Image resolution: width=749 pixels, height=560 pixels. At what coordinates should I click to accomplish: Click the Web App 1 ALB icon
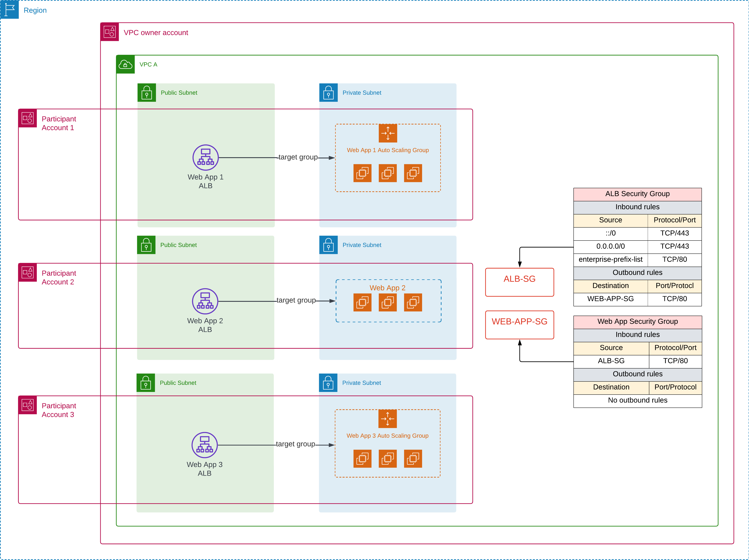tap(206, 157)
